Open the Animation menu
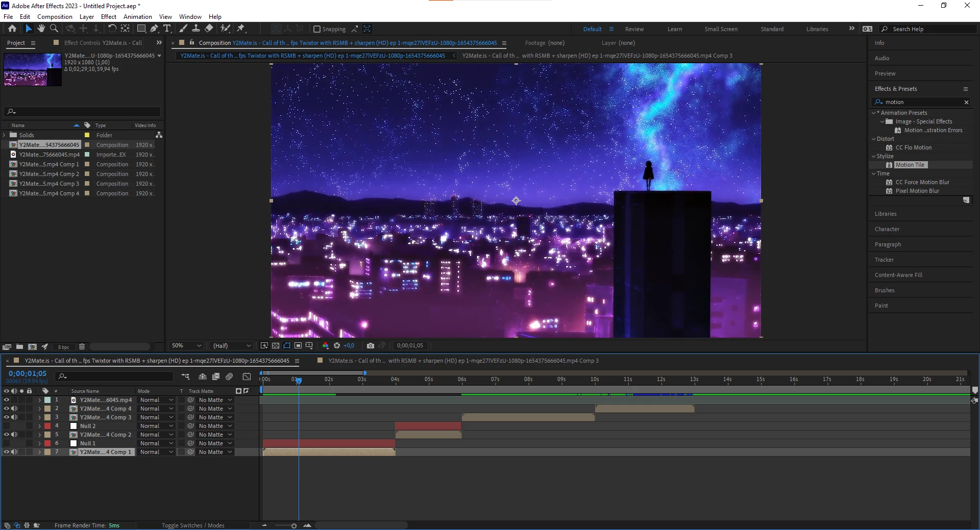 click(x=138, y=16)
